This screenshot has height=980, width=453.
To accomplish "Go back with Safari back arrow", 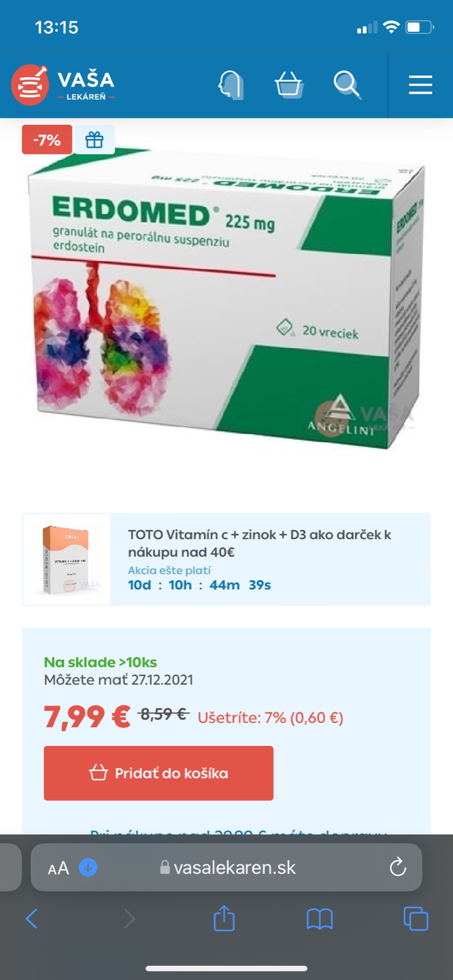I will coord(32,919).
